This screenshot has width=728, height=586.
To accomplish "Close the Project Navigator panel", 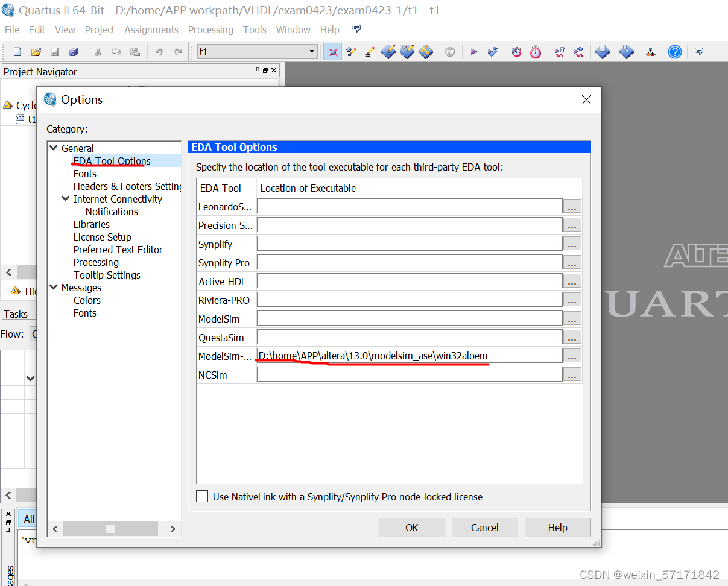I will click(x=274, y=71).
